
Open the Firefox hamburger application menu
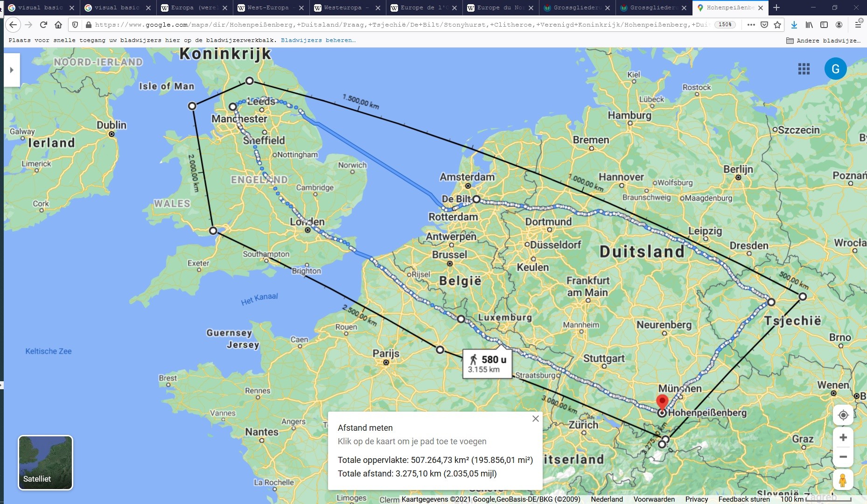(858, 25)
